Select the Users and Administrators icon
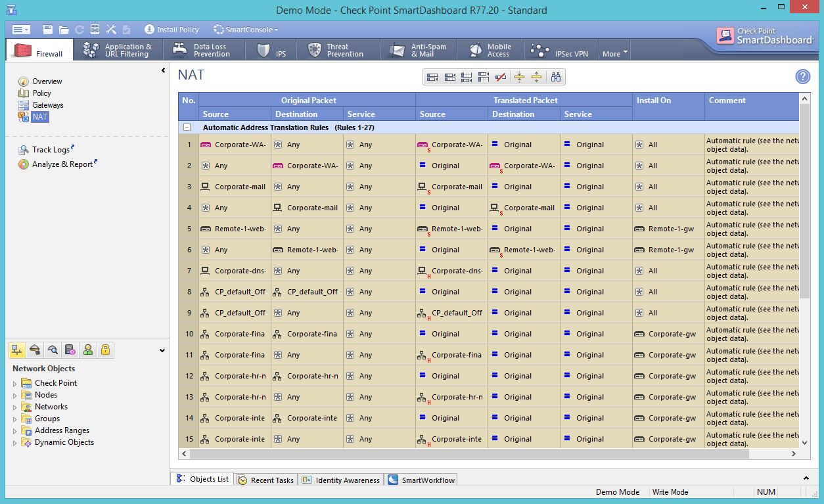Viewport: 824px width, 504px height. point(88,350)
